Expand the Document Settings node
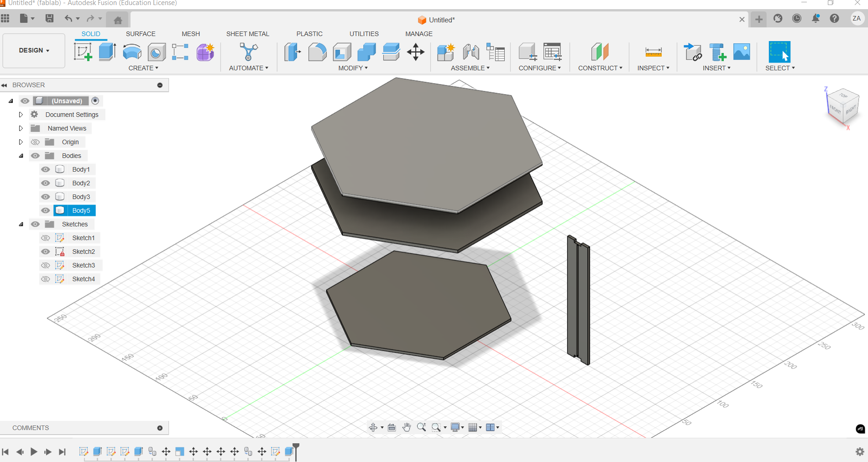 pyautogui.click(x=21, y=115)
